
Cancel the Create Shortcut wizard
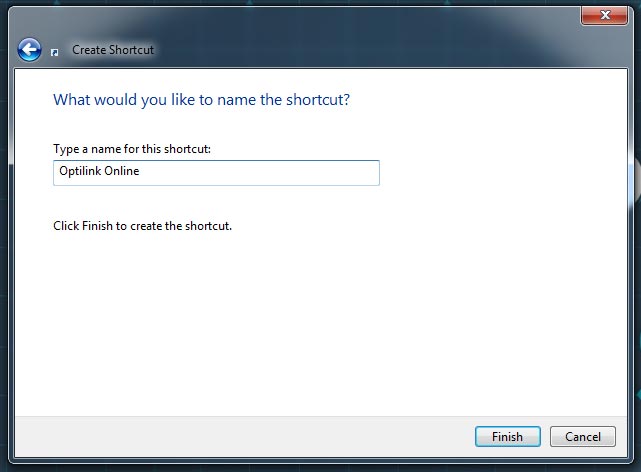(583, 436)
